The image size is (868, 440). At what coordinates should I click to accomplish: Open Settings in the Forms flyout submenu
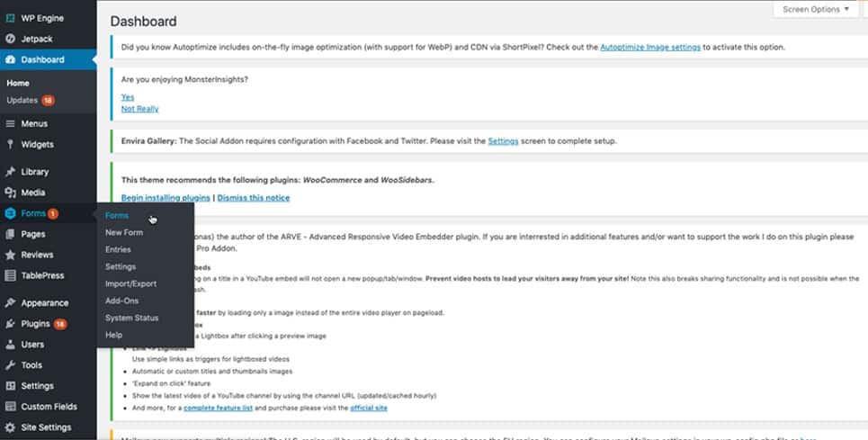click(121, 266)
